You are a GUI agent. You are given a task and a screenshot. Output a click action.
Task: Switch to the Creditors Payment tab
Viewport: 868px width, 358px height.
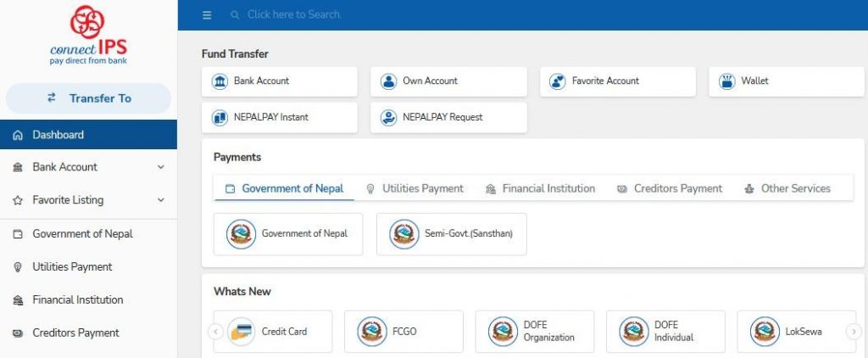click(670, 188)
